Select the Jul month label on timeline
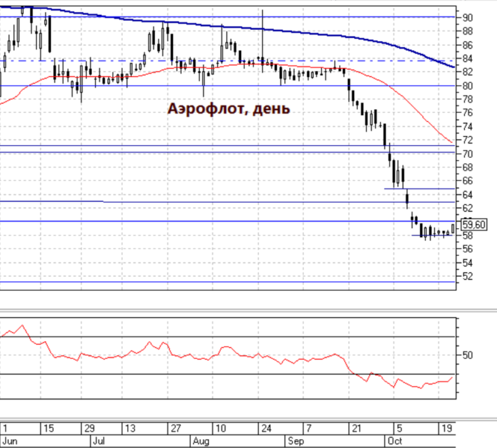 (x=99, y=441)
